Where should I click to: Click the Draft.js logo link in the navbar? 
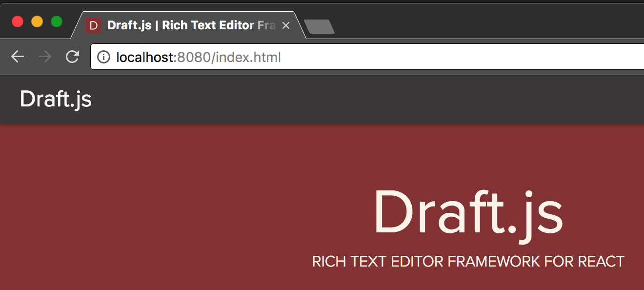pyautogui.click(x=56, y=99)
